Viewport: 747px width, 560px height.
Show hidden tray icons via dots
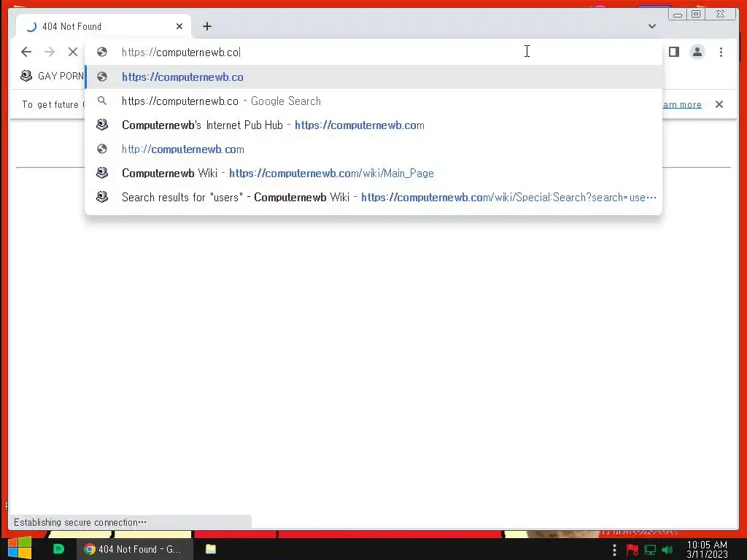click(x=614, y=550)
